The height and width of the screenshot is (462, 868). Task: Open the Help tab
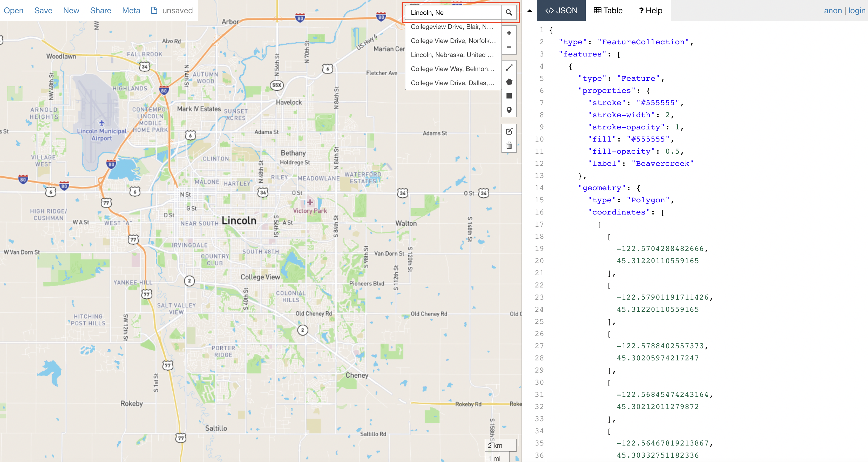coord(651,11)
